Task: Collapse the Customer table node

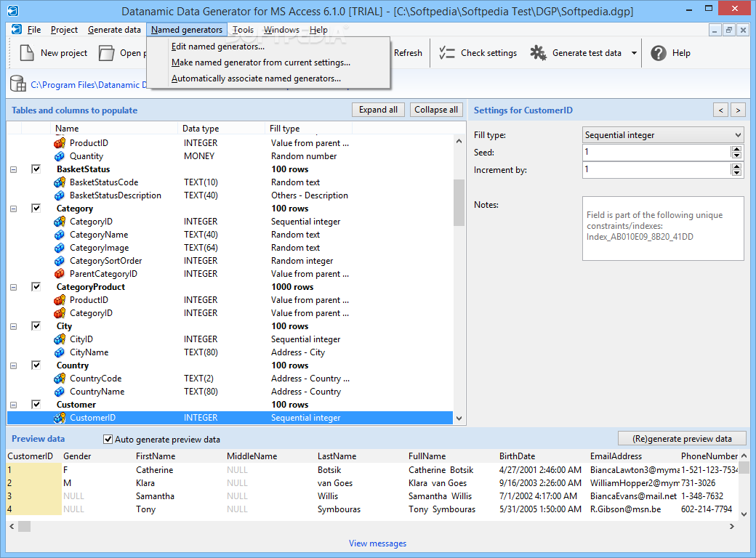Action: click(x=14, y=405)
